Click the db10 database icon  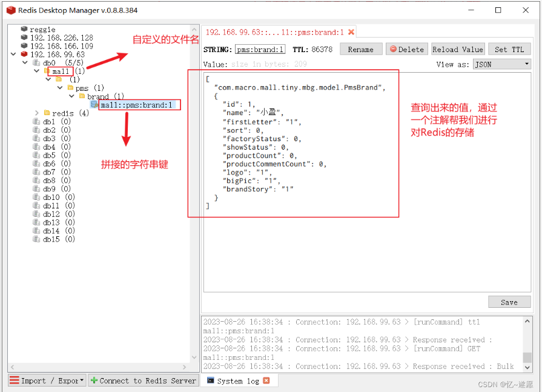[36, 197]
